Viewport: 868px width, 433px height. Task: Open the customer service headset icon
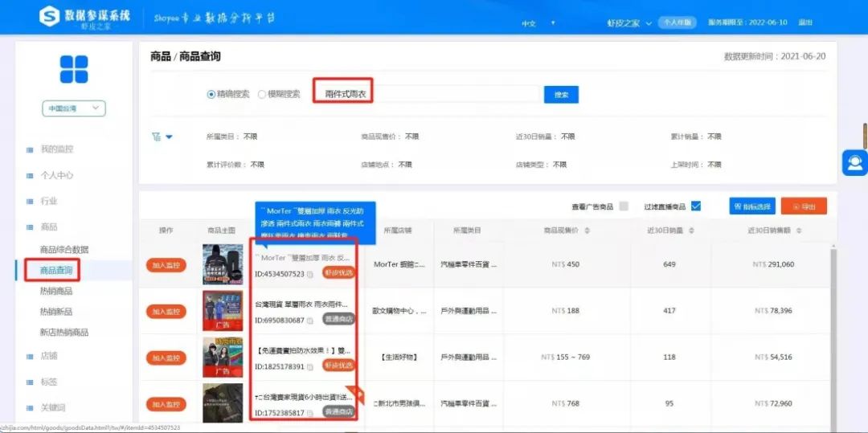tap(854, 162)
